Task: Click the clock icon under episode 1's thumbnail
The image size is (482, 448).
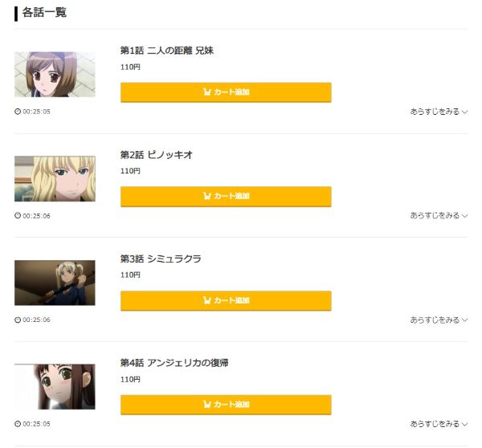Action: click(x=18, y=112)
